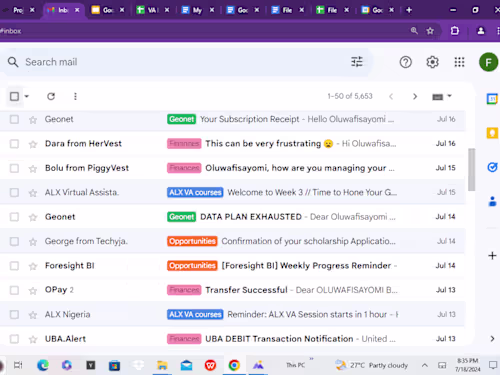The height and width of the screenshot is (375, 500).
Task: Expand the select-all dropdown arrow
Action: 27,96
